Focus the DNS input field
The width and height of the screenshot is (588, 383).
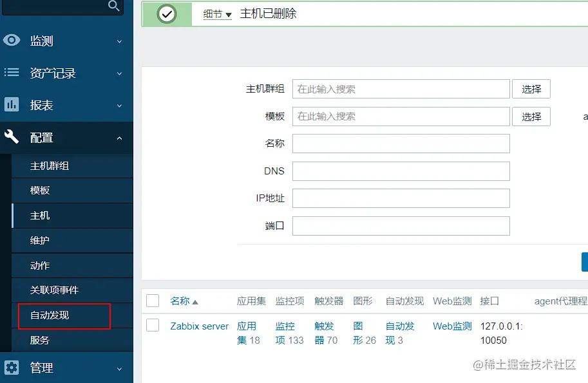[401, 171]
